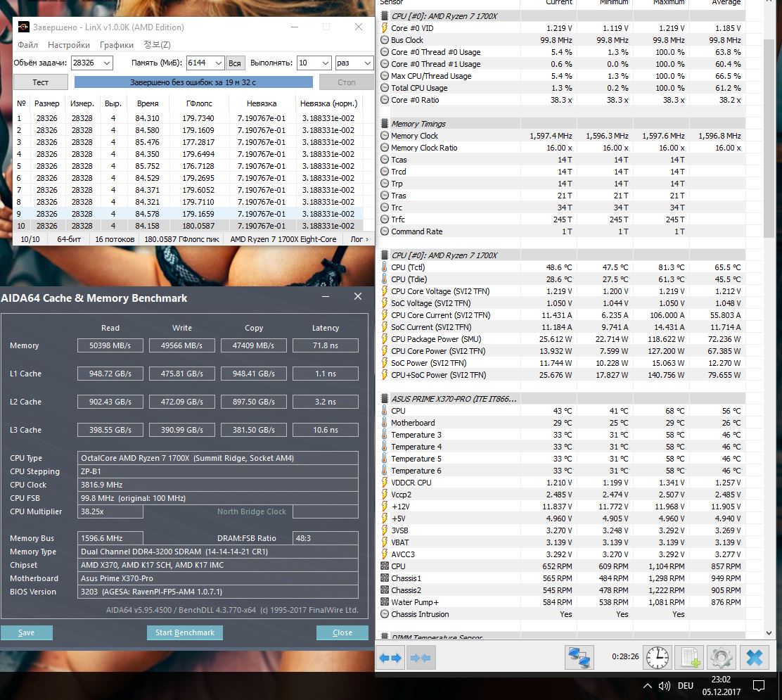Image resolution: width=782 pixels, height=700 pixels.
Task: Click the DRAM:FSB Ratio 48:3 field
Action: (325, 538)
